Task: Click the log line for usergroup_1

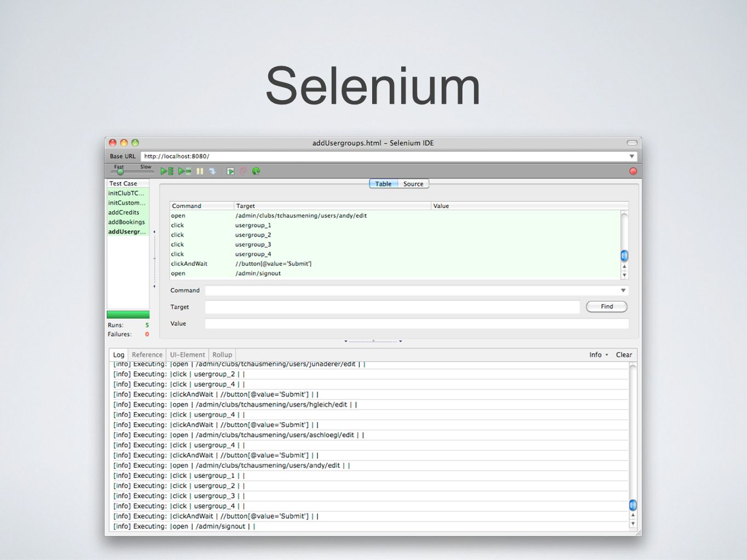Action: pos(370,476)
